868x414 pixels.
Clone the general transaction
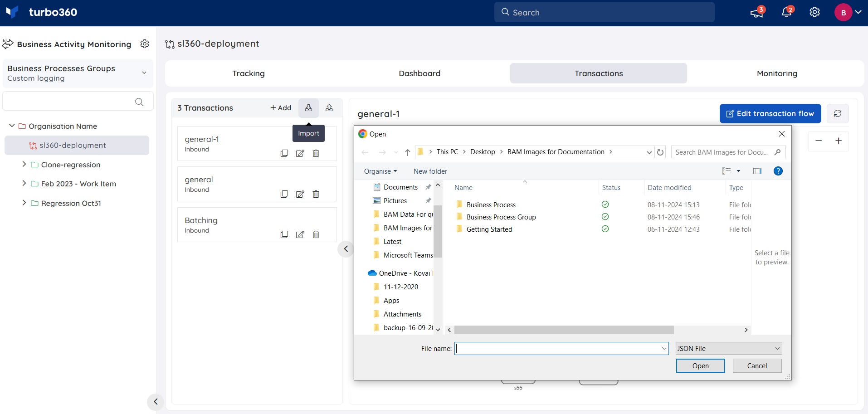[284, 194]
